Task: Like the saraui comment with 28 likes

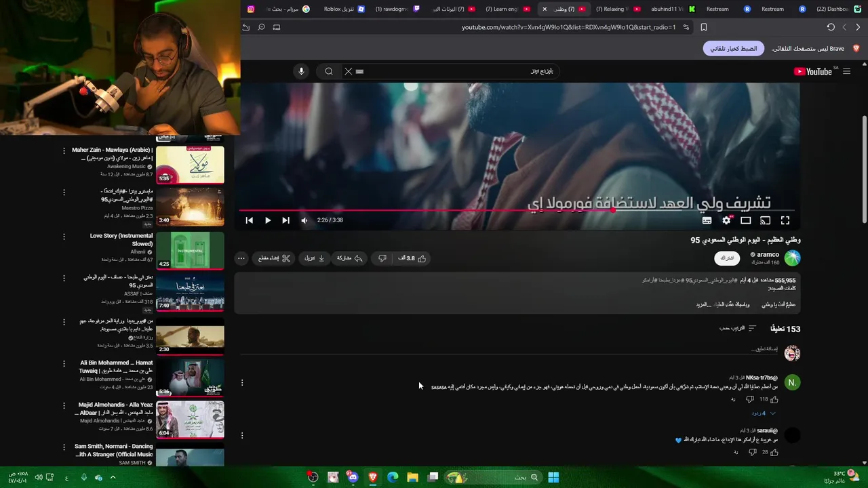Action: click(x=774, y=452)
